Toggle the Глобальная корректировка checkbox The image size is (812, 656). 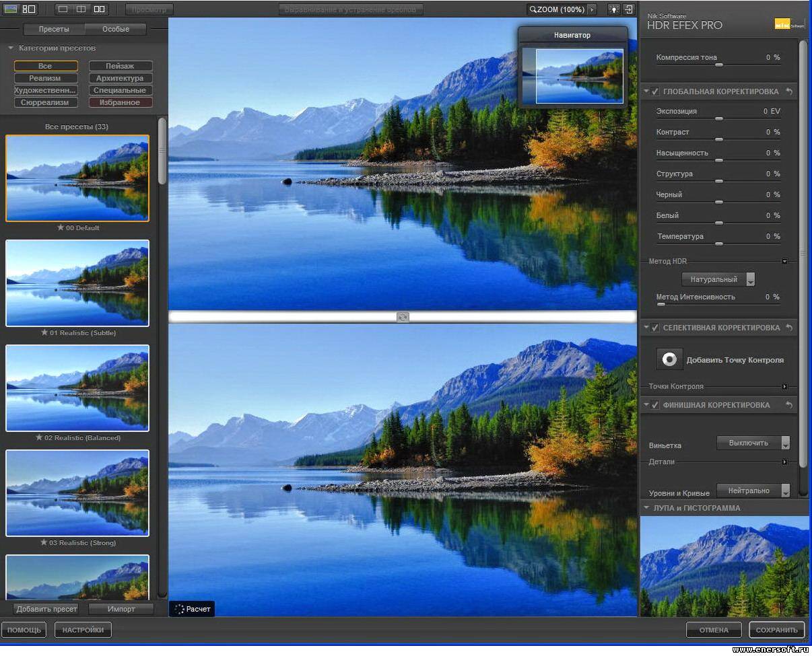pos(655,92)
